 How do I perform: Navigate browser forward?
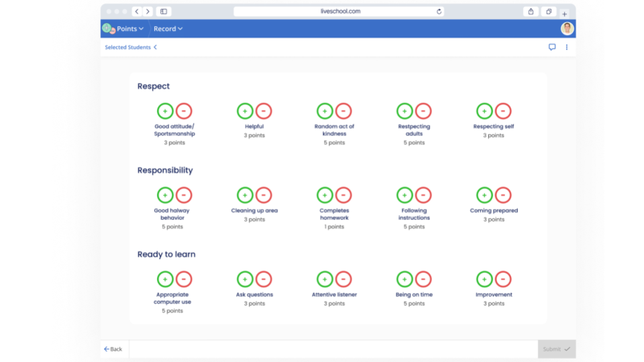[x=148, y=11]
